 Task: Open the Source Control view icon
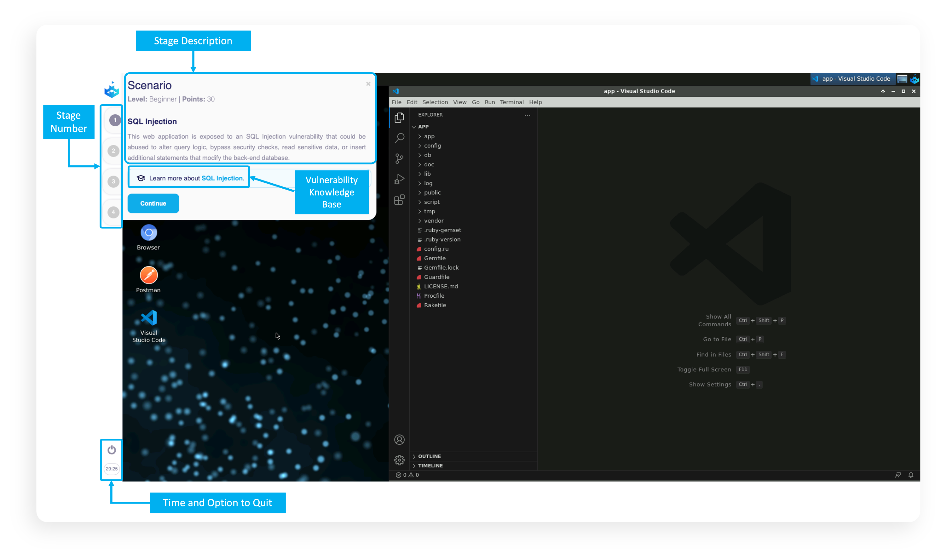[399, 158]
